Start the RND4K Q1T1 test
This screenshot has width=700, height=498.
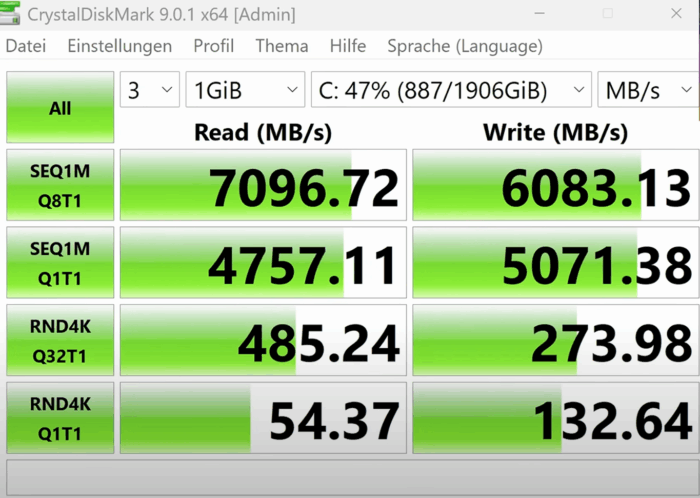click(60, 418)
